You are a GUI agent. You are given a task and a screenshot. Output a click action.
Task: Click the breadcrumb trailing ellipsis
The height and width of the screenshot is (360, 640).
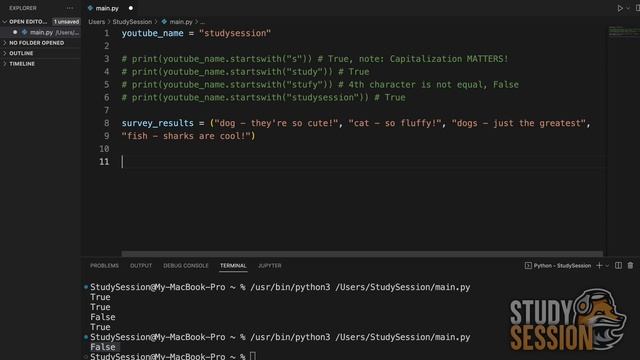click(x=202, y=22)
